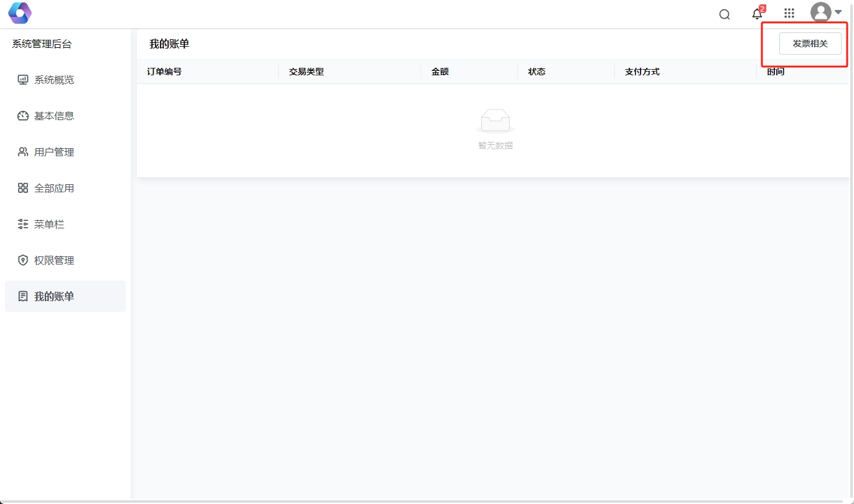
Task: Click the 暂无数据 empty inbox placeholder
Action: point(495,121)
